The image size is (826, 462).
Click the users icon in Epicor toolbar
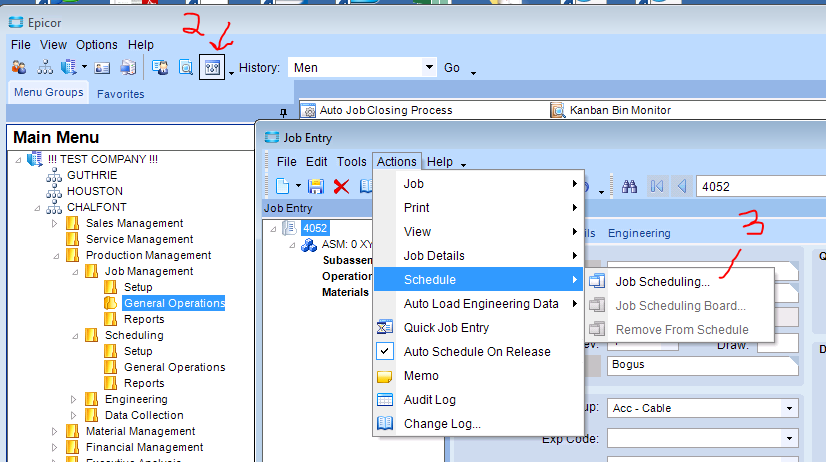(19, 67)
